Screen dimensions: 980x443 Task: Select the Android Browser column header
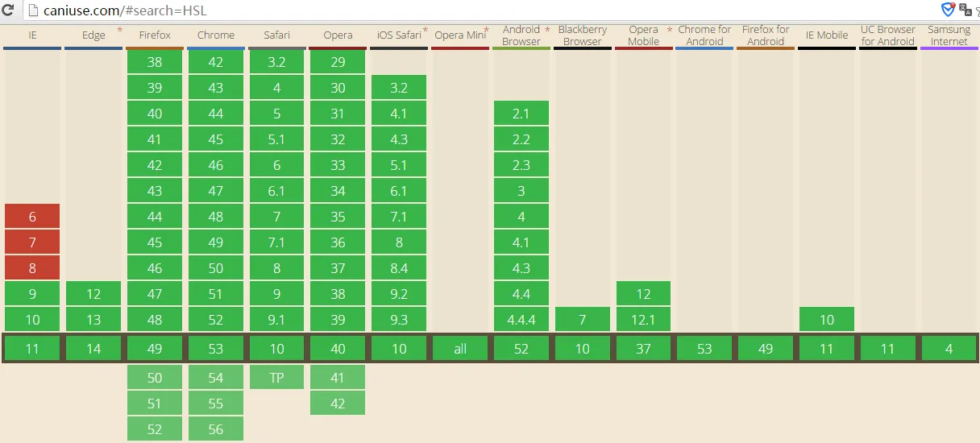point(521,35)
